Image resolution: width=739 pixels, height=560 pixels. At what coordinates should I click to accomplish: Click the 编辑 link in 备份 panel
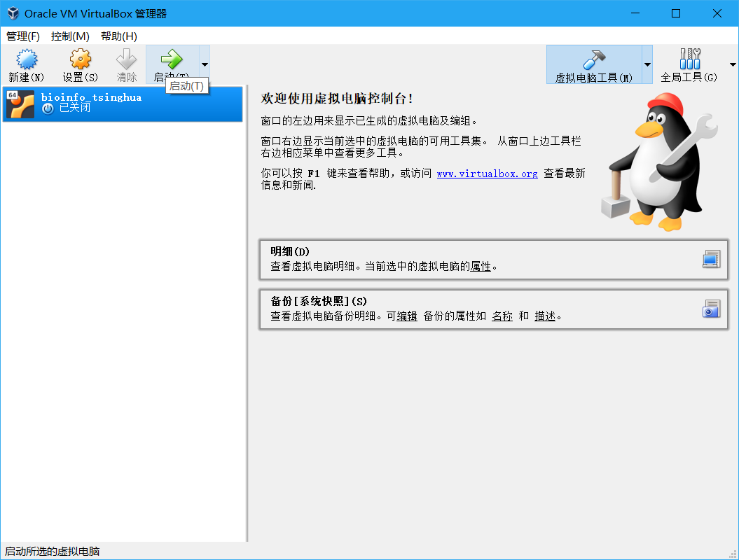tap(407, 316)
